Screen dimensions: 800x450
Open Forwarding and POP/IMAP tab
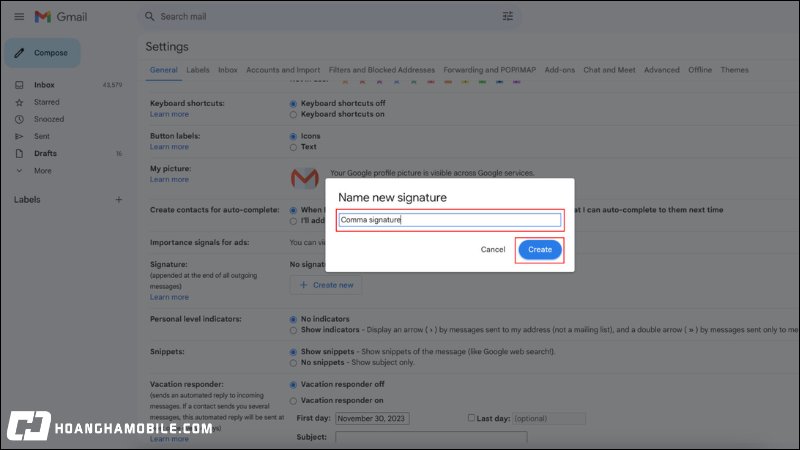(490, 70)
